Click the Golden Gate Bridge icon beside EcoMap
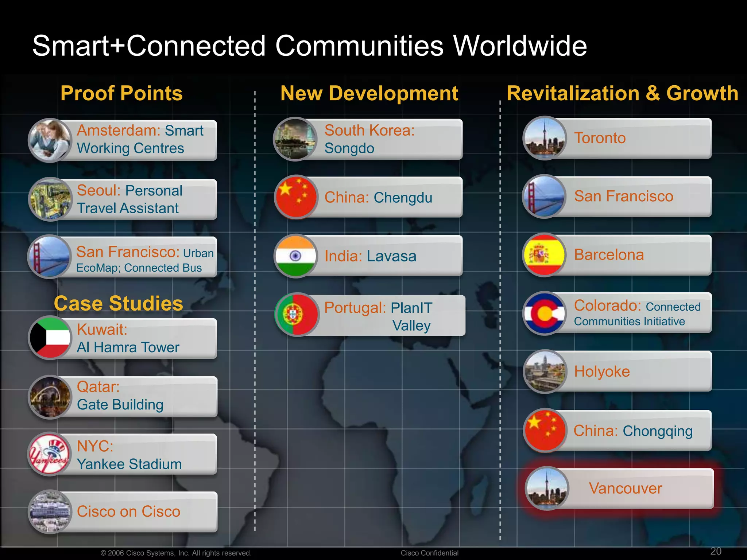 click(x=50, y=257)
